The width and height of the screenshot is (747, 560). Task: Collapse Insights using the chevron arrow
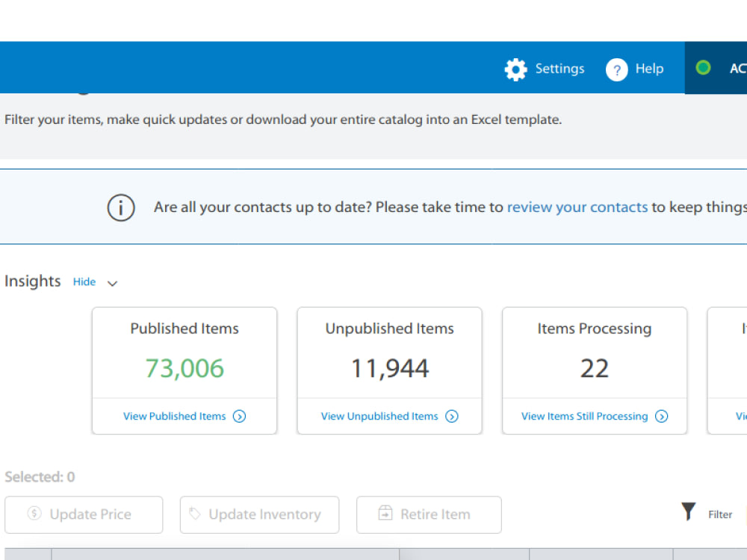[112, 284]
